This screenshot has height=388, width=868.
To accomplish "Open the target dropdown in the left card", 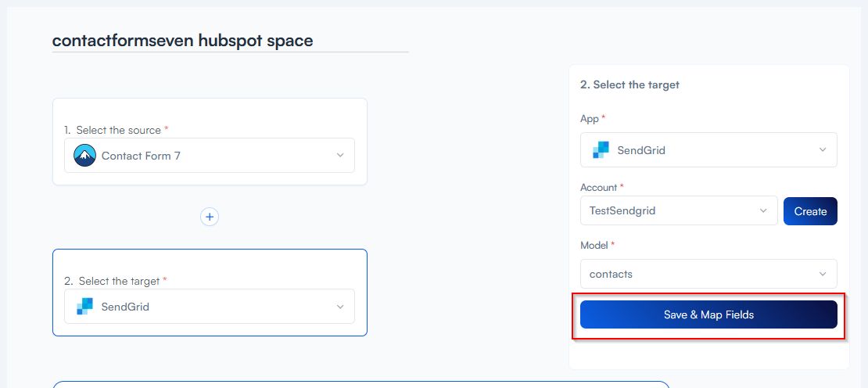I will tap(209, 307).
